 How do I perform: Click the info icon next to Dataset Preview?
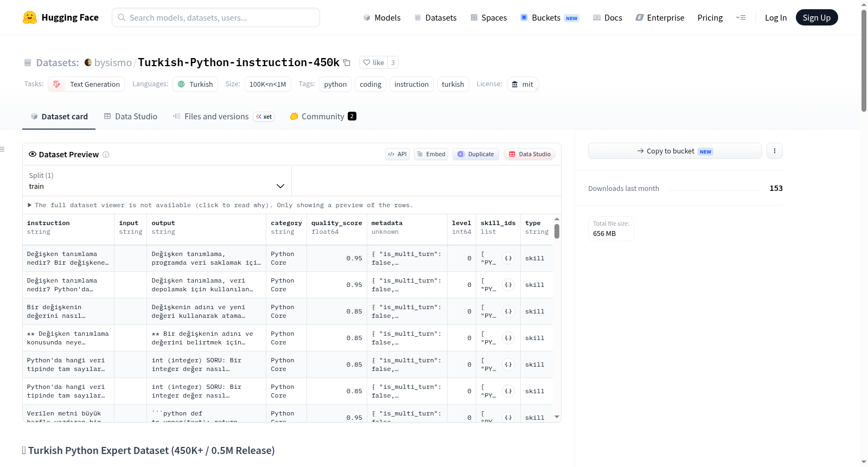coord(106,155)
